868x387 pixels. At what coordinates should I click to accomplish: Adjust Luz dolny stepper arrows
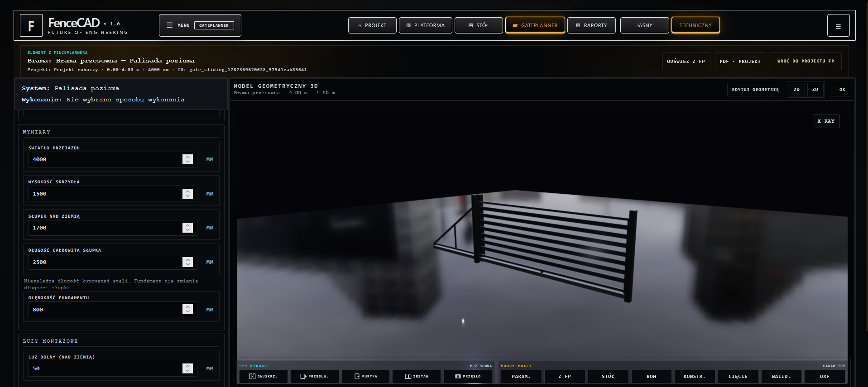point(188,368)
